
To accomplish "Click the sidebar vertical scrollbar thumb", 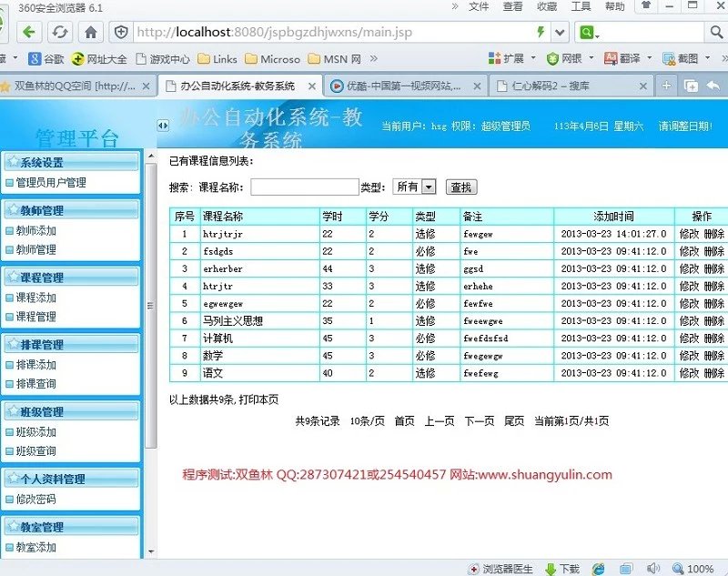I will [150, 306].
